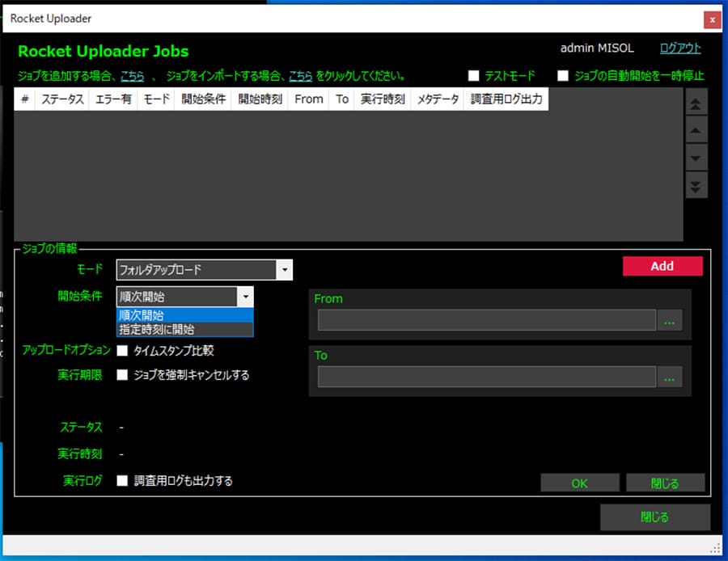Check 調査用ログも出力する option
The height and width of the screenshot is (561, 728).
(122, 481)
